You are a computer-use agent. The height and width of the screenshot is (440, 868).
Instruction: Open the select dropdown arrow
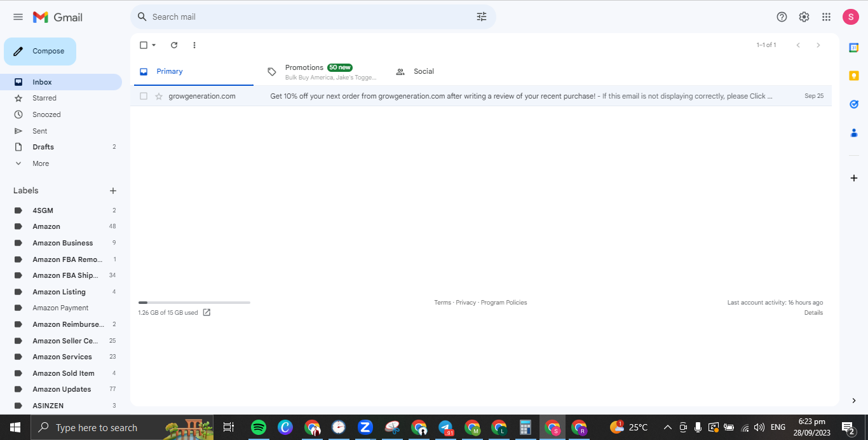click(154, 45)
